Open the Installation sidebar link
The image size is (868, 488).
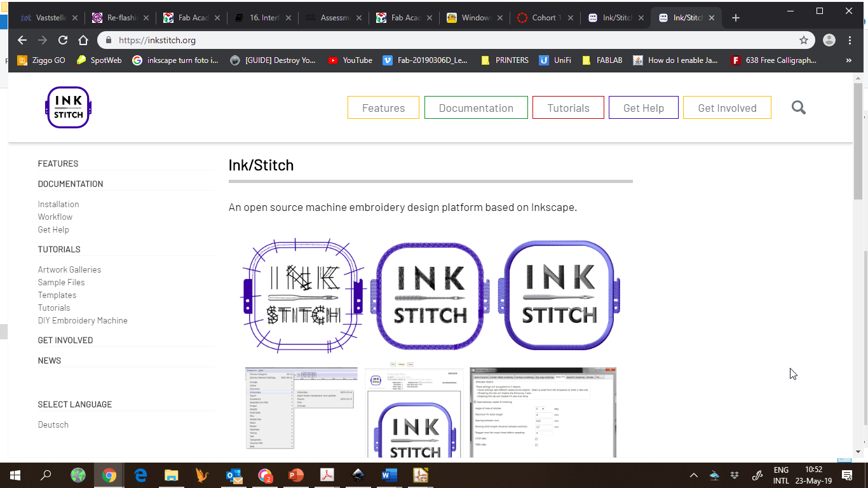point(58,204)
